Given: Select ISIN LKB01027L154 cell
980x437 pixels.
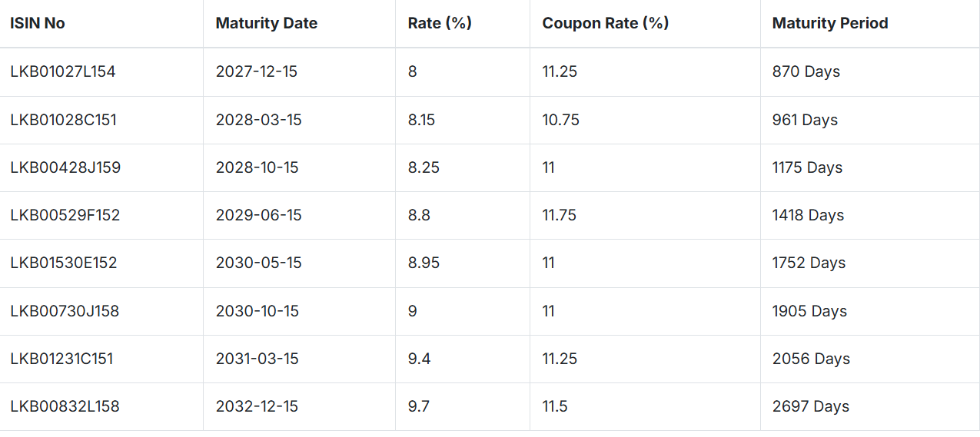Looking at the screenshot, I should 63,71.
